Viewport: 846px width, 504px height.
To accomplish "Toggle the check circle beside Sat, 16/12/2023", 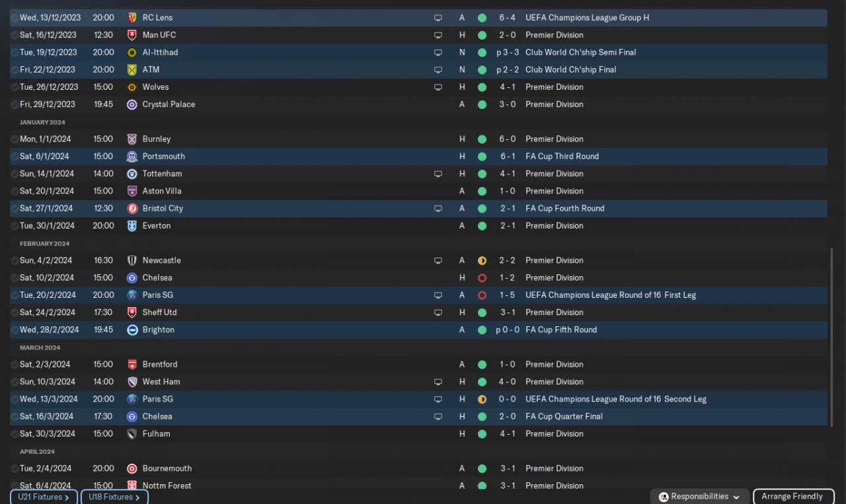I will click(15, 35).
